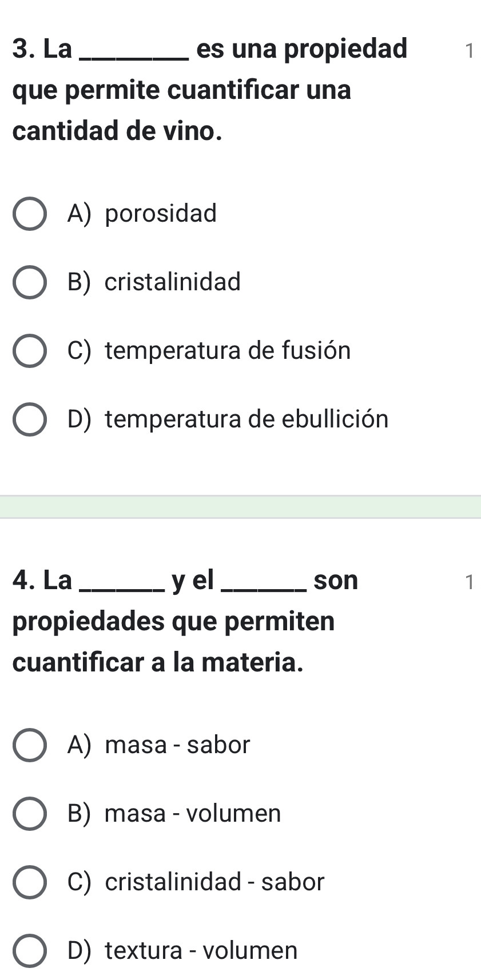Choose the masa - volumen radio button

point(29,814)
